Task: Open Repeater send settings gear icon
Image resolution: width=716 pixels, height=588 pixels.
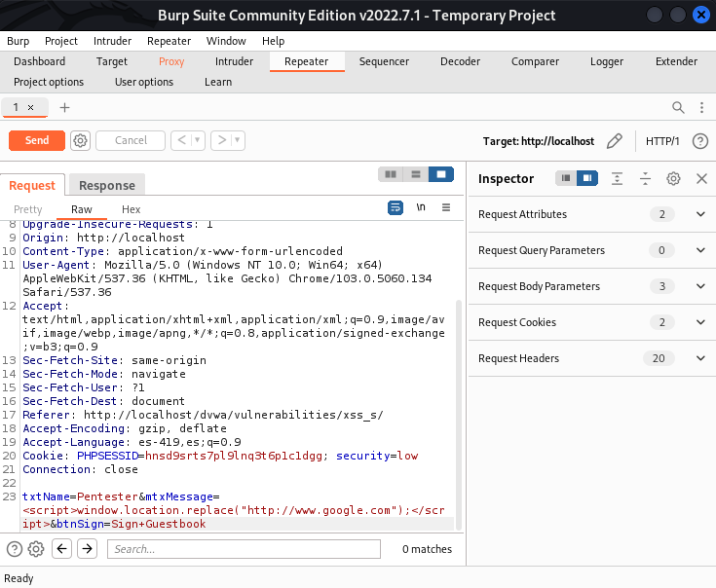Action: click(x=80, y=140)
